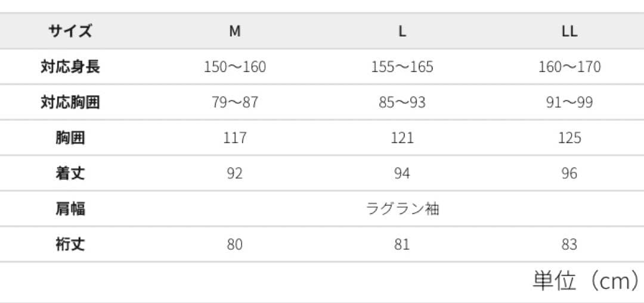
Task: Click the 160〜170 height value
Action: tap(569, 67)
